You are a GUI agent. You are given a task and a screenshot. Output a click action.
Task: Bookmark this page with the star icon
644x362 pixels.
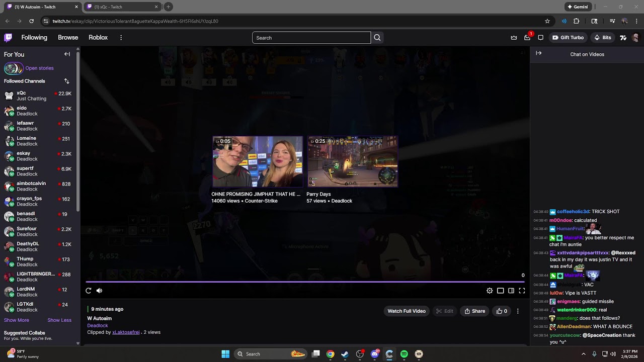pos(547,21)
